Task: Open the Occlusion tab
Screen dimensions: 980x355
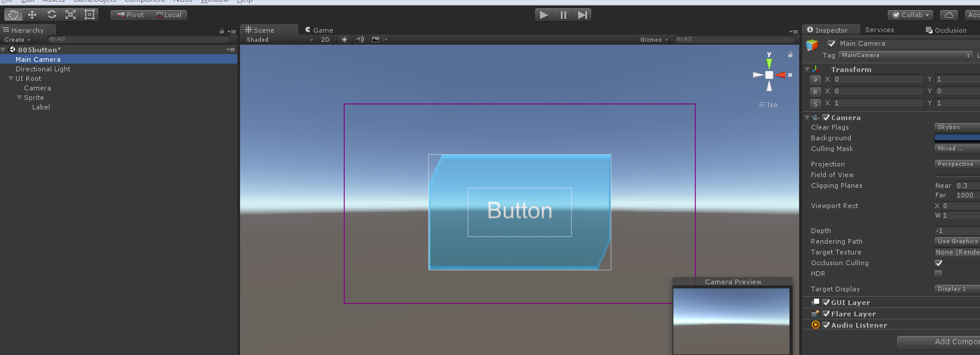Action: [947, 30]
